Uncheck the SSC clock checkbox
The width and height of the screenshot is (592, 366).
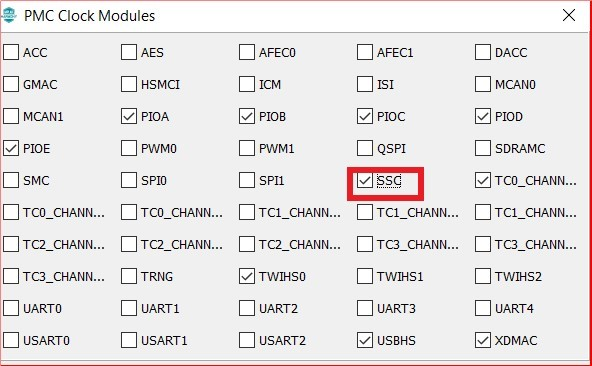coord(365,181)
